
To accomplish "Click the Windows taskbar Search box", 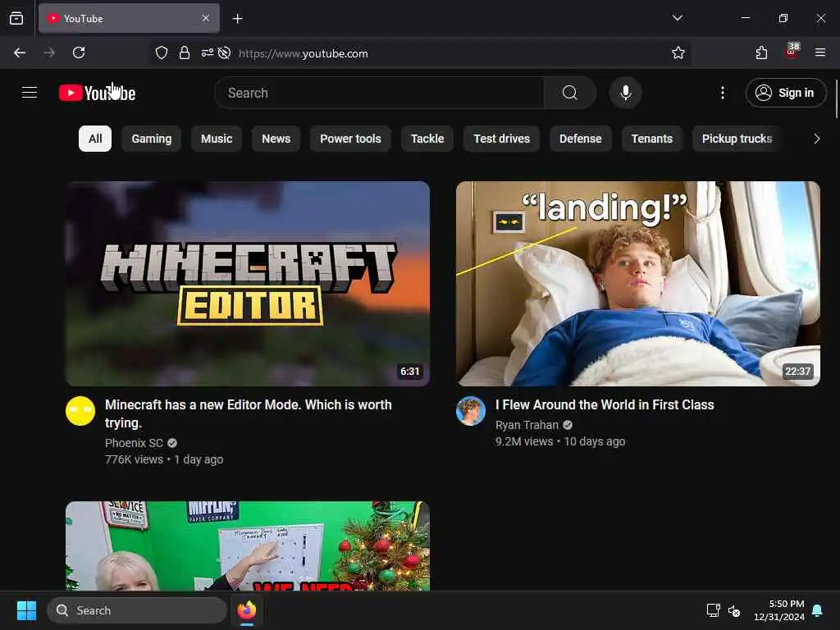I will point(137,610).
